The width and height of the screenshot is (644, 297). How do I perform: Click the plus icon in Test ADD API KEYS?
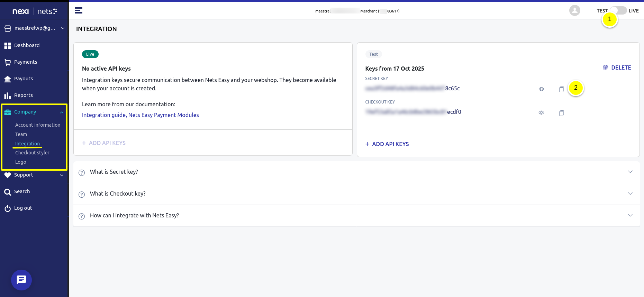tap(367, 144)
